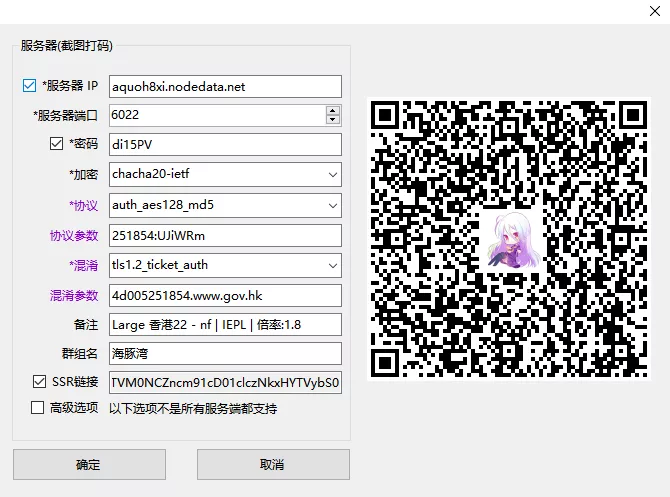Click the server IP field aquoh8xi.nodedata.net
The image size is (670, 497).
point(225,86)
